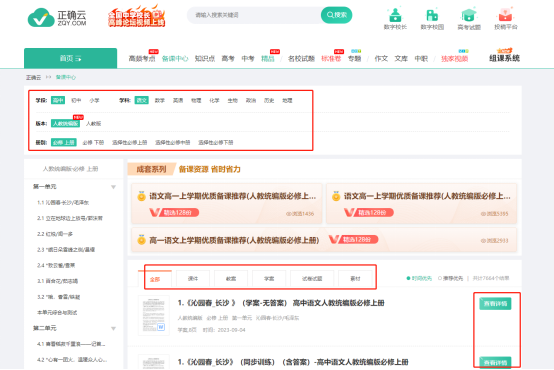The width and height of the screenshot is (554, 370).
Task: Click the medal icon of first recommended series card
Action: tap(141, 196)
